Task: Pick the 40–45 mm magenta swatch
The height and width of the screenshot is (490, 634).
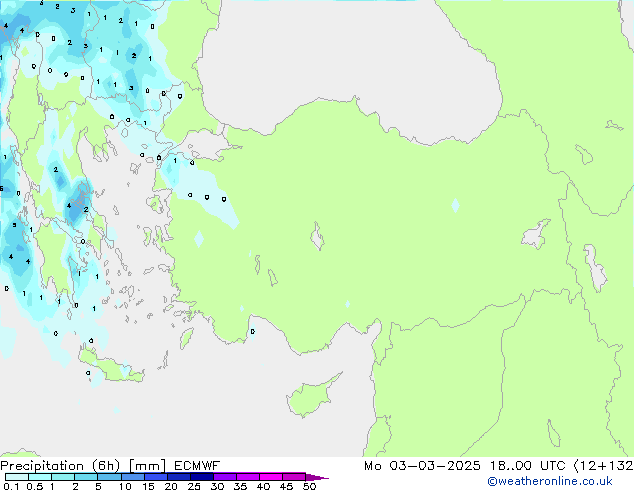Action: point(271,477)
